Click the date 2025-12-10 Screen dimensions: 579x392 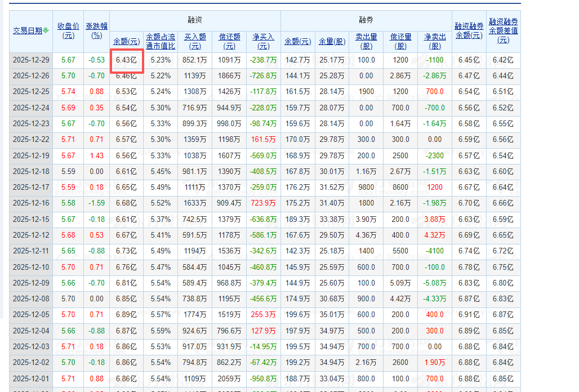click(31, 268)
